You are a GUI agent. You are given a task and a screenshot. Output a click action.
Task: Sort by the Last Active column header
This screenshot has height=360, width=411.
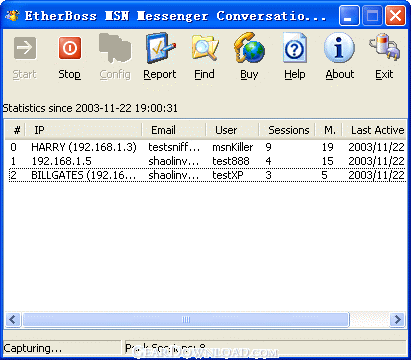coord(374,130)
